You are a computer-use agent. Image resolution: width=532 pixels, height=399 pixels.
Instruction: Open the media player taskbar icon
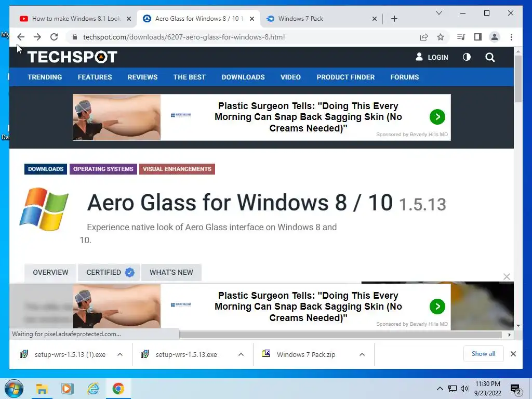(67, 389)
